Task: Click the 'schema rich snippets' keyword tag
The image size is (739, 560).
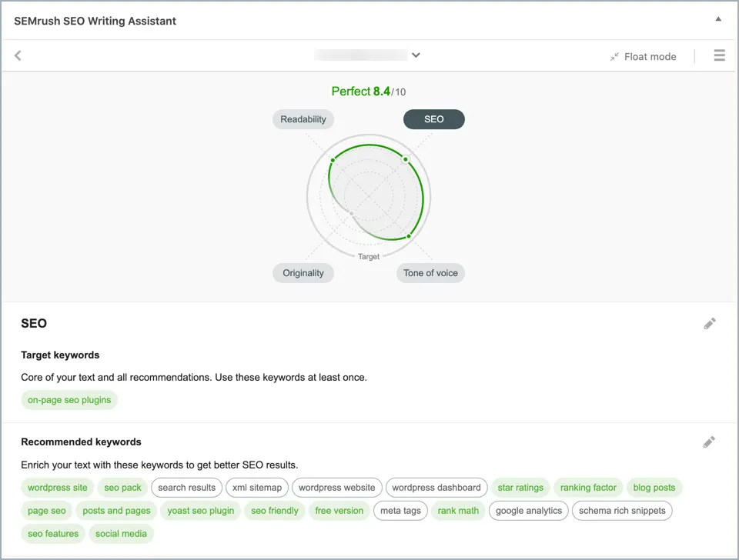Action: coord(622,511)
